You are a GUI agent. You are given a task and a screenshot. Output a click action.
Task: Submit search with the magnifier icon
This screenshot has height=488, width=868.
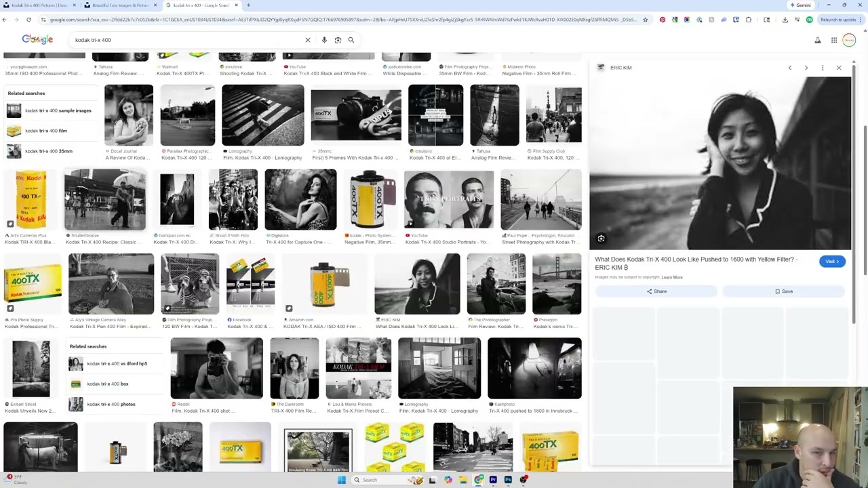(x=351, y=40)
